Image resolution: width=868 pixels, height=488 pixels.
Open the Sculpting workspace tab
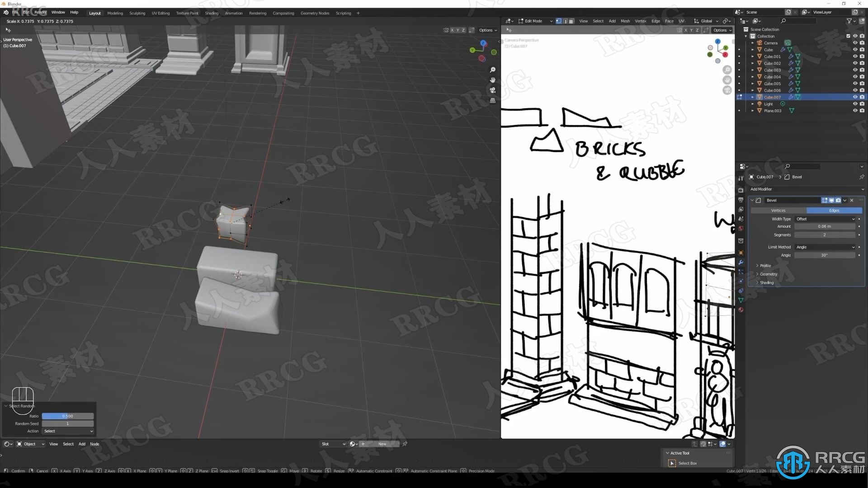(137, 13)
